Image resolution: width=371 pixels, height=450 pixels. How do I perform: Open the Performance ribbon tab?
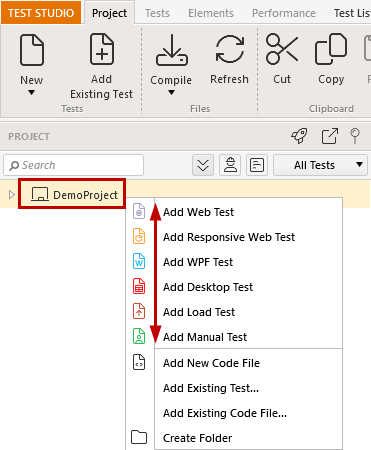(284, 13)
